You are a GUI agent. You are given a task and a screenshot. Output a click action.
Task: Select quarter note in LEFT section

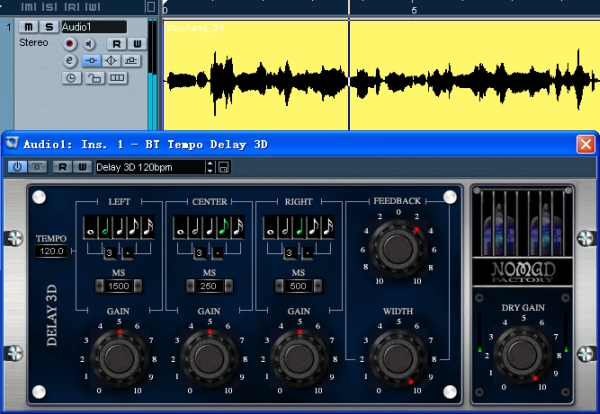click(119, 228)
